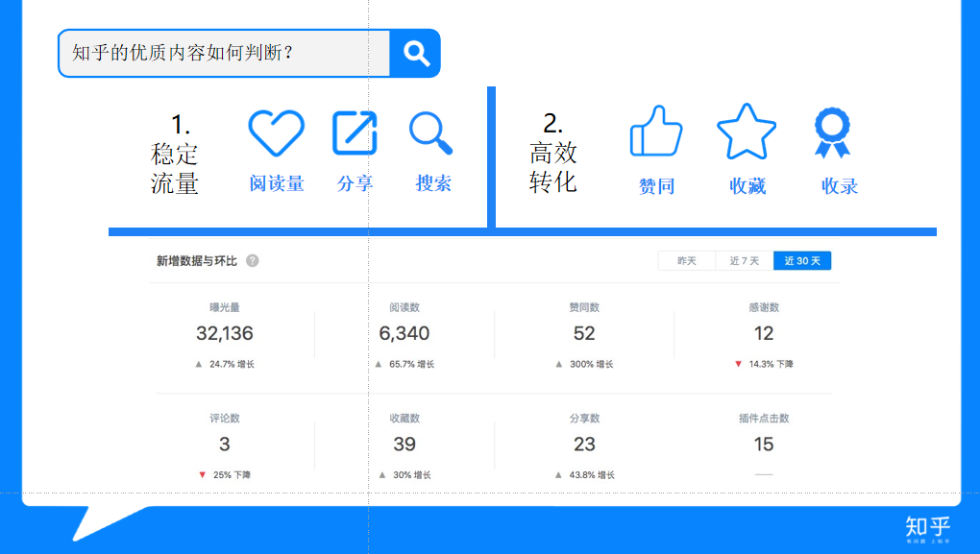Click the thumbs-up icon above 赞同
Image resolution: width=980 pixels, height=554 pixels.
point(656,131)
